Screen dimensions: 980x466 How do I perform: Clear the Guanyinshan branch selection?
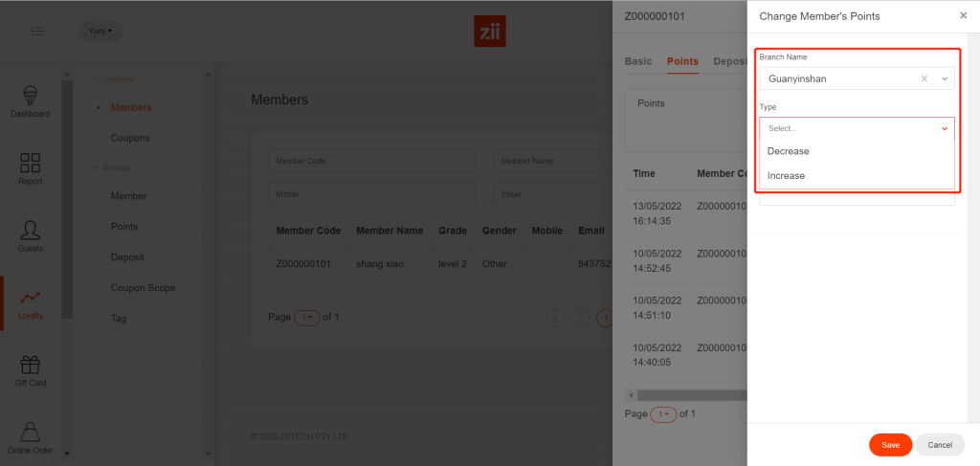pos(924,78)
